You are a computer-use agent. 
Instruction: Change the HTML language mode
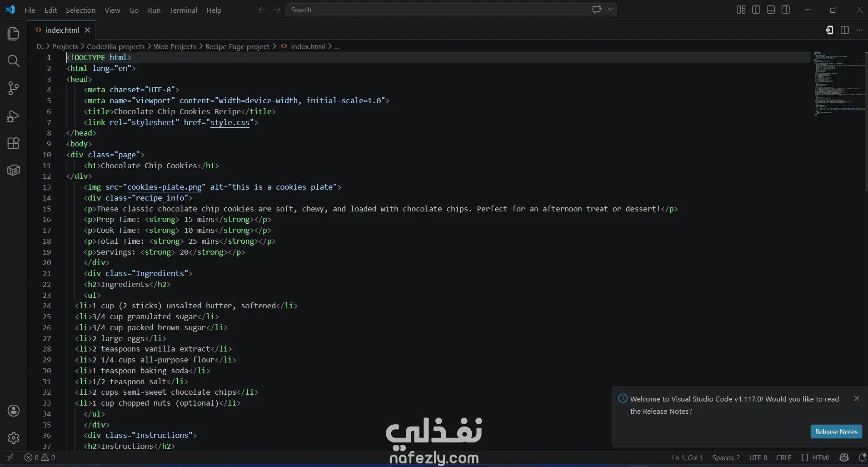pyautogui.click(x=821, y=457)
